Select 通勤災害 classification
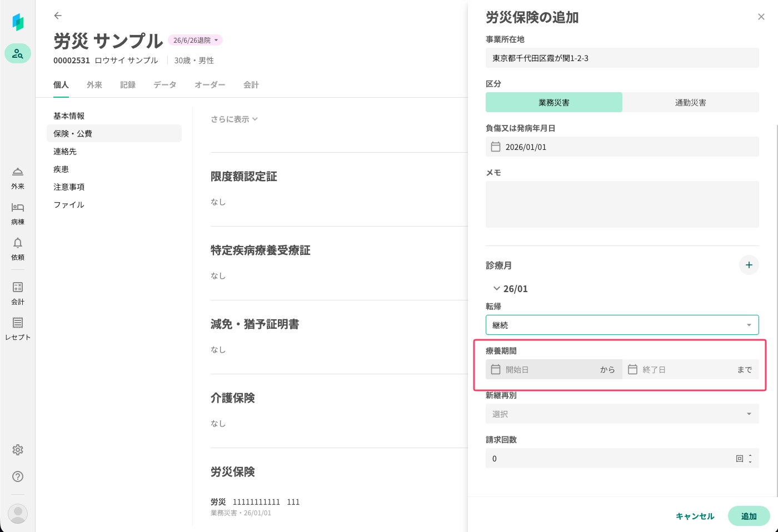The width and height of the screenshot is (778, 532). coord(691,102)
